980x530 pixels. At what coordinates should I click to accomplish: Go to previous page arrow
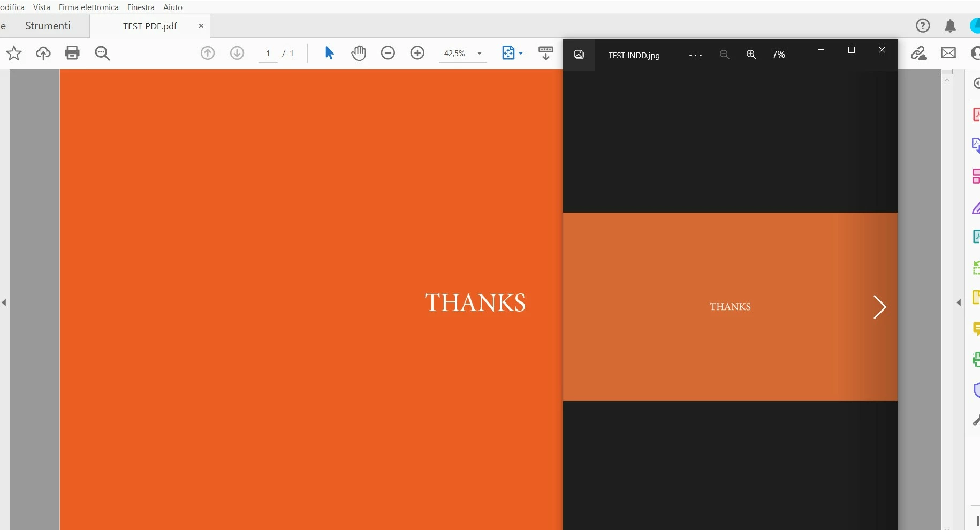point(208,53)
